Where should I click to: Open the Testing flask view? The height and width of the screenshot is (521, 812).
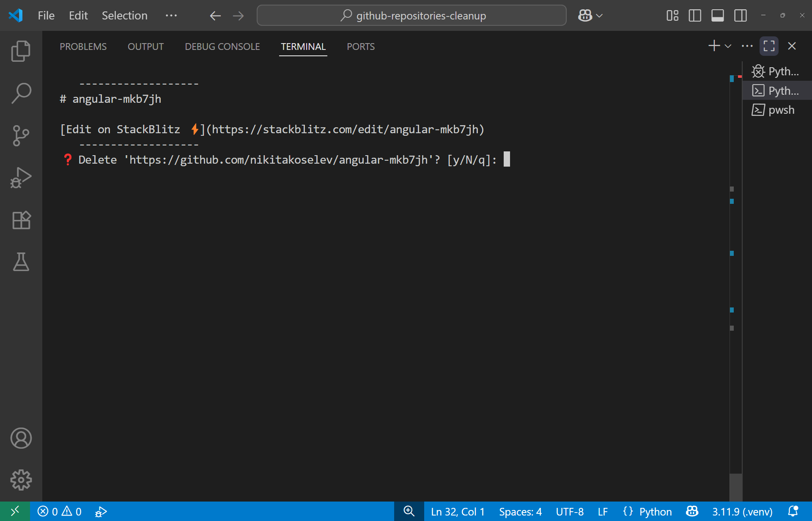21,262
